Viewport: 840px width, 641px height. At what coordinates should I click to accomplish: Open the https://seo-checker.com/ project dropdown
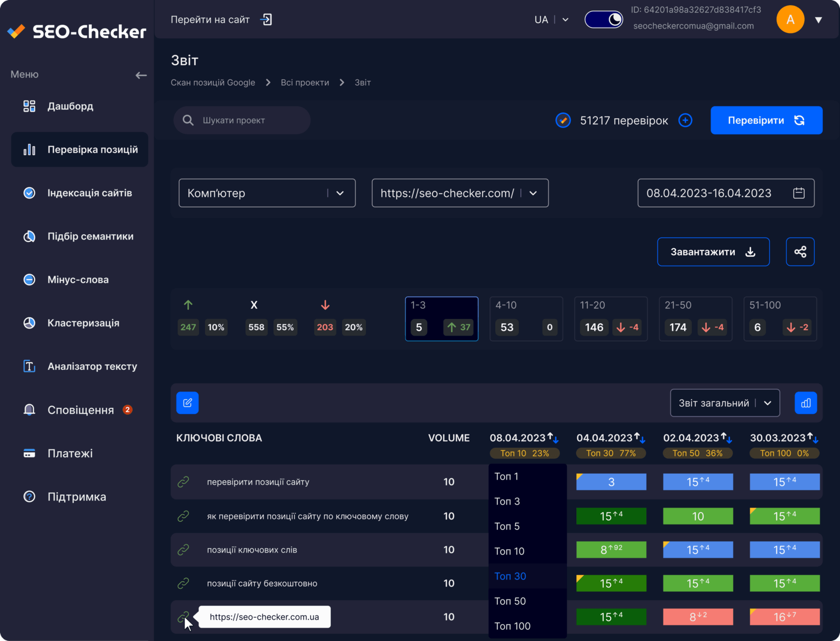point(460,193)
